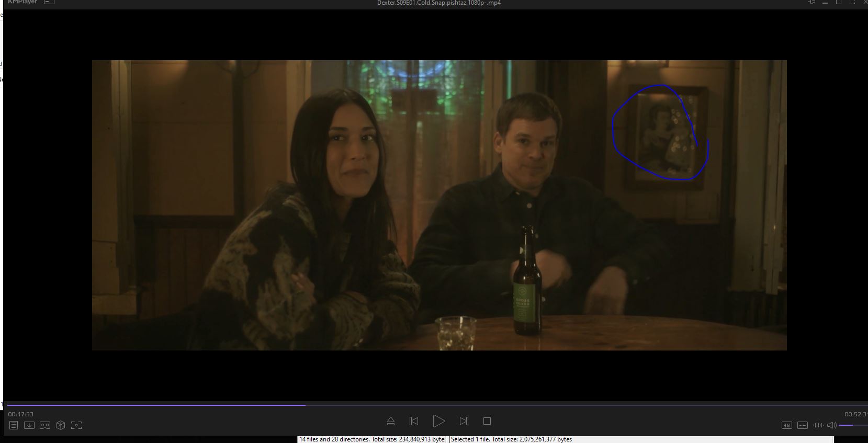The image size is (868, 443).
Task: Enable VR headset mode
Action: 45,425
